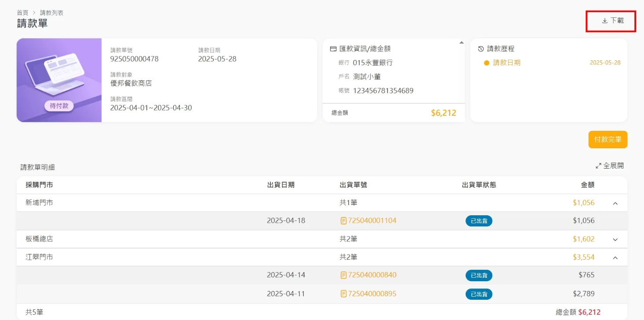Click 已出貨 badge on 2025-04-11 row

[479, 294]
